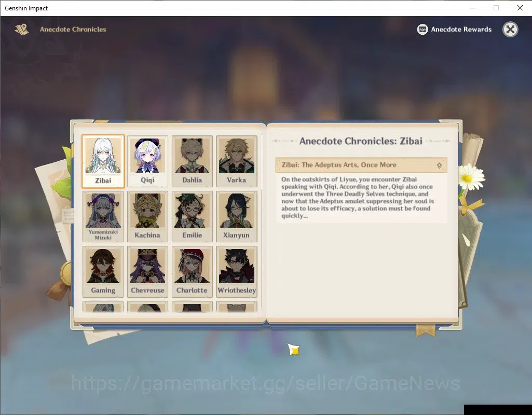Image resolution: width=532 pixels, height=415 pixels.
Task: Open Charlotte character card
Action: (192, 272)
